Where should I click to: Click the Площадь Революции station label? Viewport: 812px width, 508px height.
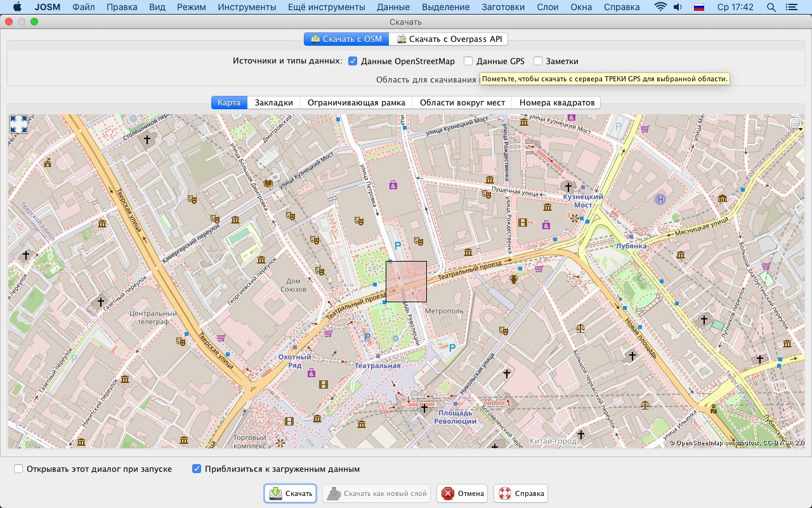tap(455, 417)
